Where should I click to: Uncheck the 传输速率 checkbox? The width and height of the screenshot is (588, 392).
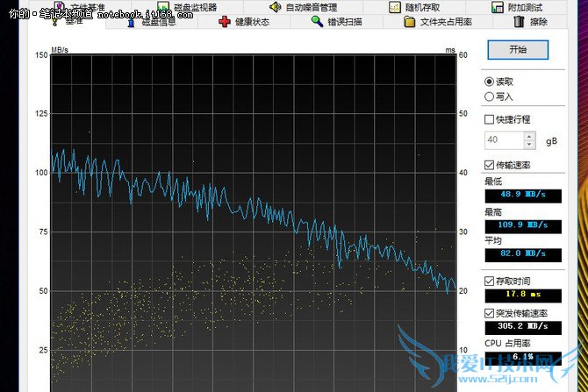[490, 165]
